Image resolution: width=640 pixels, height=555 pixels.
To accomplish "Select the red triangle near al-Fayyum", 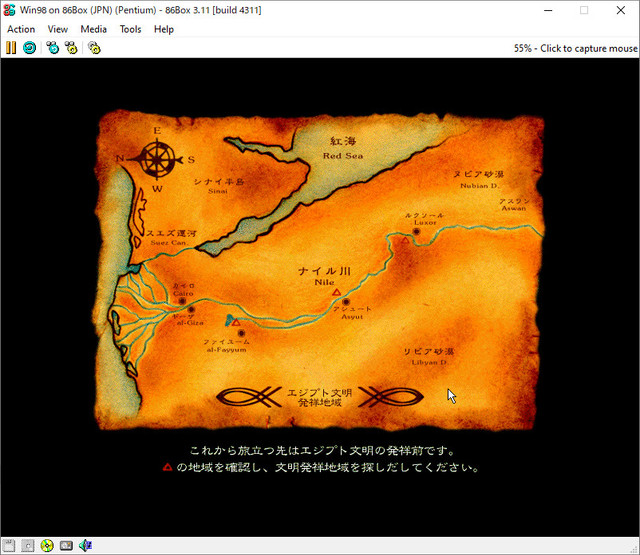I will click(x=236, y=322).
